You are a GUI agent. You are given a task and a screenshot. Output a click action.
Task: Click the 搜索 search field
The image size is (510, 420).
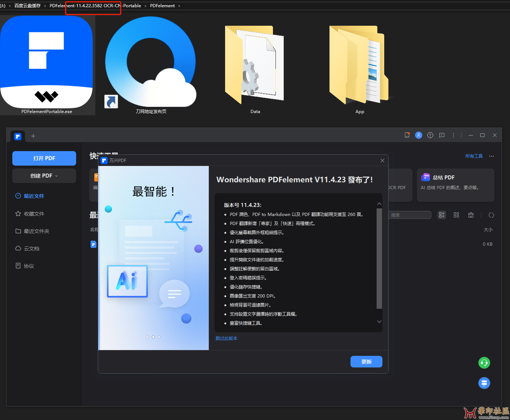coord(410,215)
